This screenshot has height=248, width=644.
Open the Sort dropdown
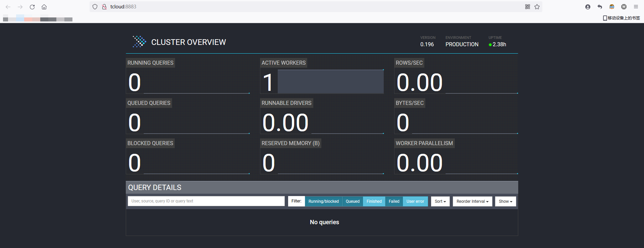[440, 201]
